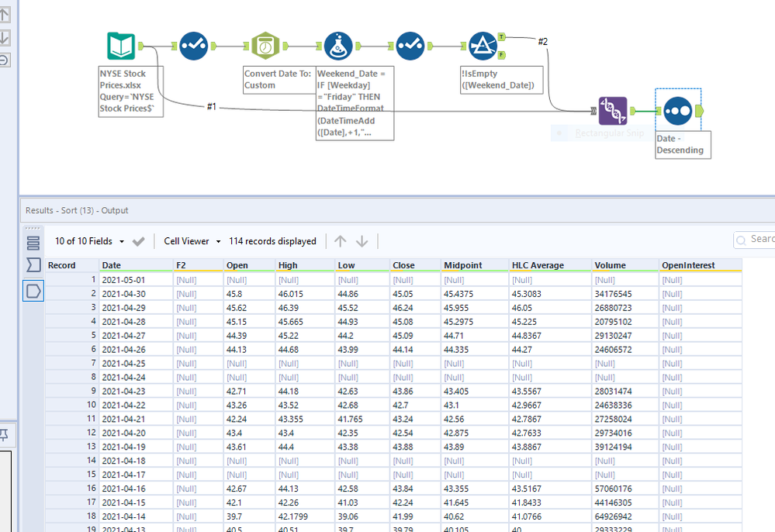Select HLC Average cell 44.27
775x532 pixels.
click(x=551, y=349)
